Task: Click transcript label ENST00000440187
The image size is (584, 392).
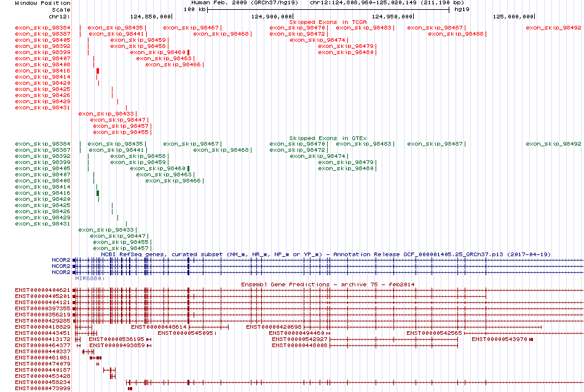Action: pyautogui.click(x=42, y=370)
